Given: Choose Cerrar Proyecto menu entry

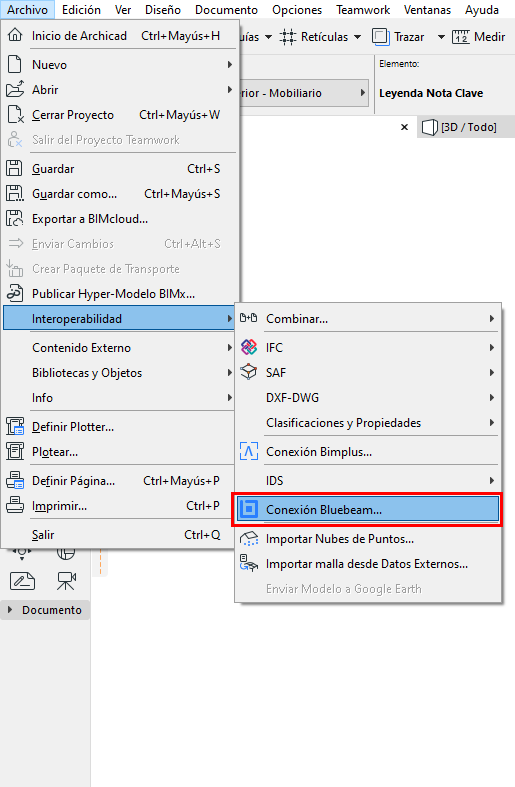Looking at the screenshot, I should pyautogui.click(x=119, y=114).
